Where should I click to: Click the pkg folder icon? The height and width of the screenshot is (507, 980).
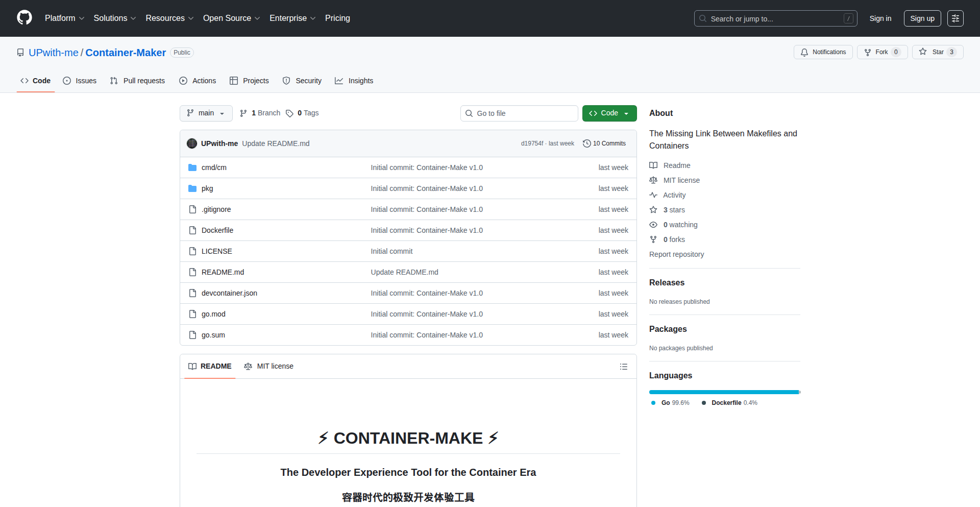pyautogui.click(x=192, y=188)
